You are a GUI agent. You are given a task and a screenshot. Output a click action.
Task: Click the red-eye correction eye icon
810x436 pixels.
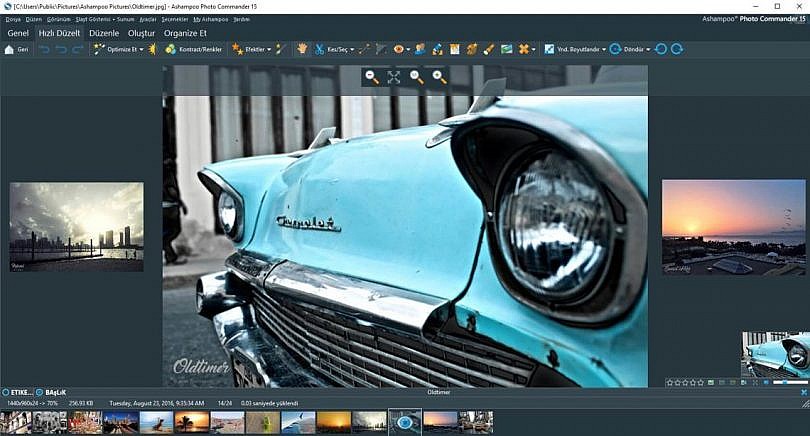[398, 49]
